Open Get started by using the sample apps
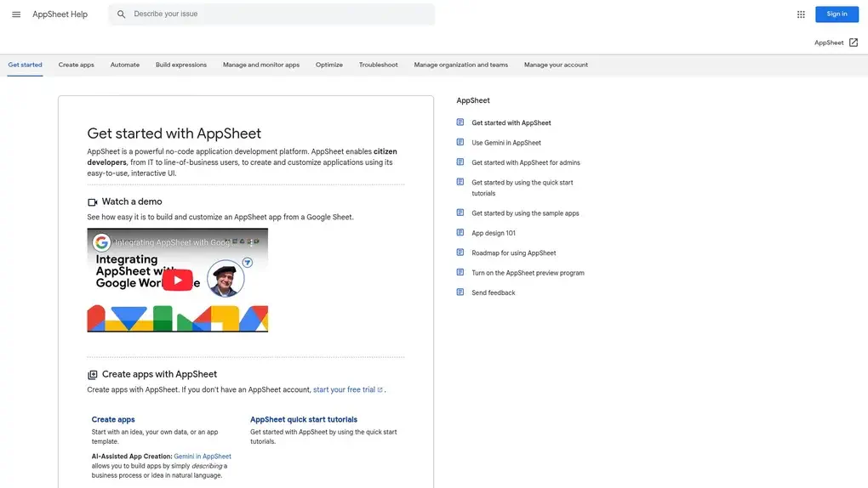 [525, 213]
